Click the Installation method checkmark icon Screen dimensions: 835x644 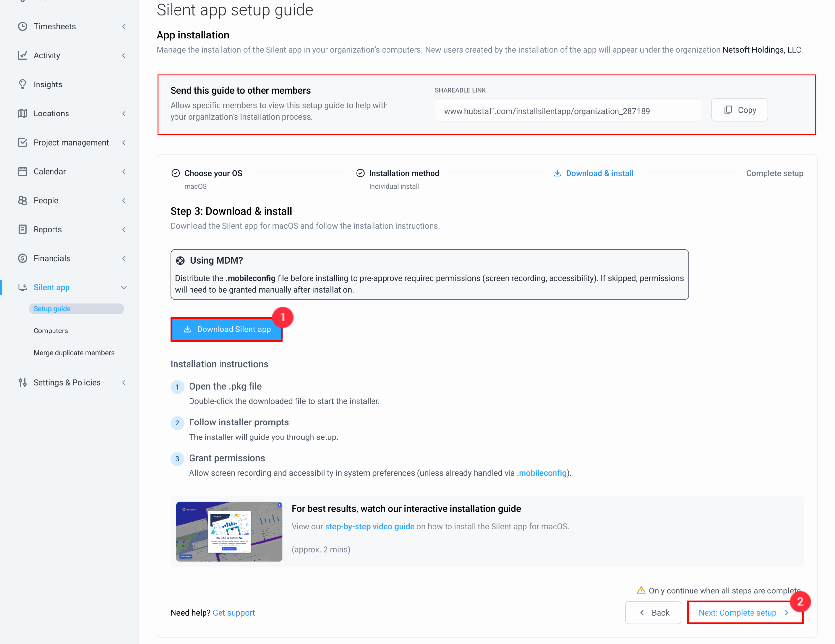360,173
